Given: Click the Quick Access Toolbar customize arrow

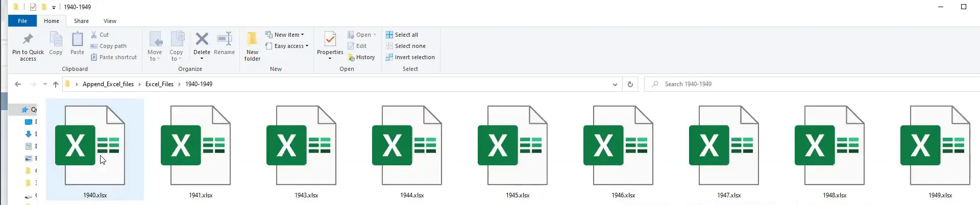Looking at the screenshot, I should pyautogui.click(x=54, y=7).
